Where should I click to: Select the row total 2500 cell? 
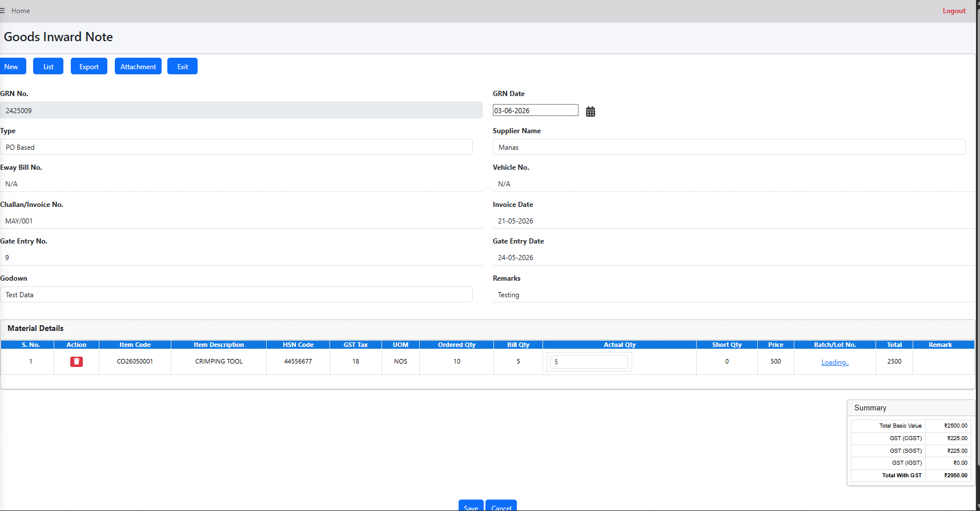[x=894, y=362]
